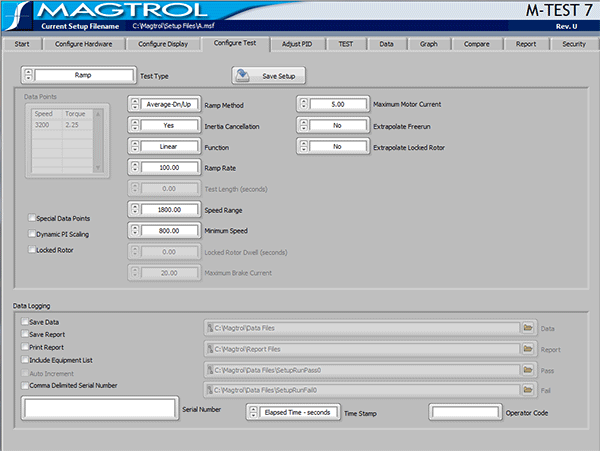Toggle the Locked Rotor checkbox
Screen dimensions: 600x451
pyautogui.click(x=32, y=249)
